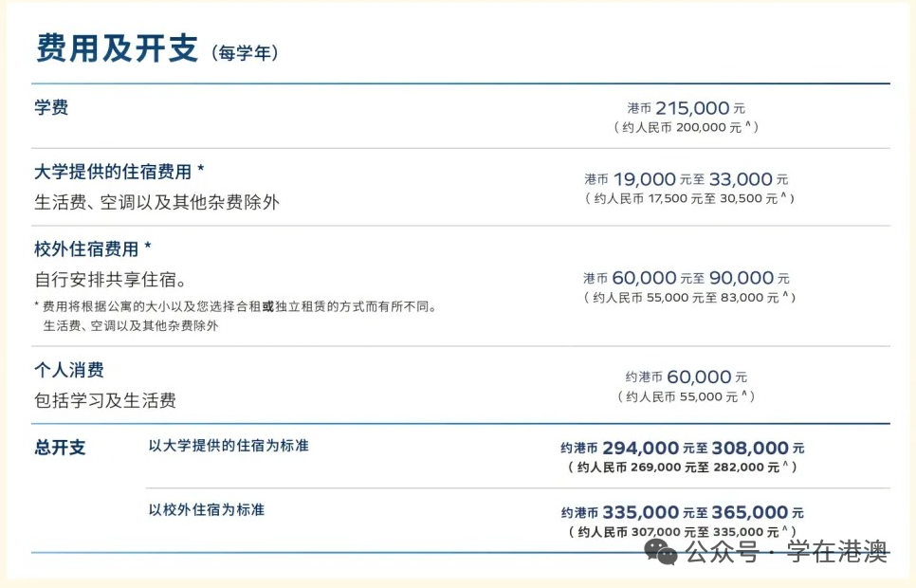916x588 pixels.
Task: Select the (每学年) subtitle text
Action: [245, 53]
